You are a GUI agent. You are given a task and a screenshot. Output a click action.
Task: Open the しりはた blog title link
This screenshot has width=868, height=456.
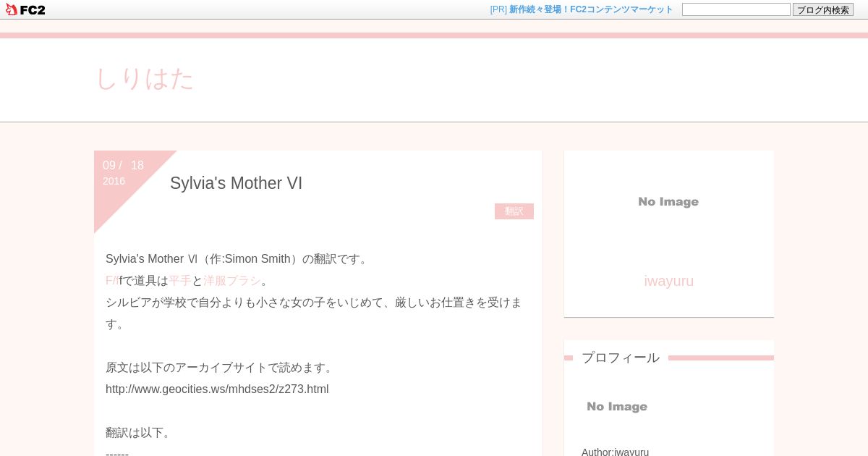145,78
